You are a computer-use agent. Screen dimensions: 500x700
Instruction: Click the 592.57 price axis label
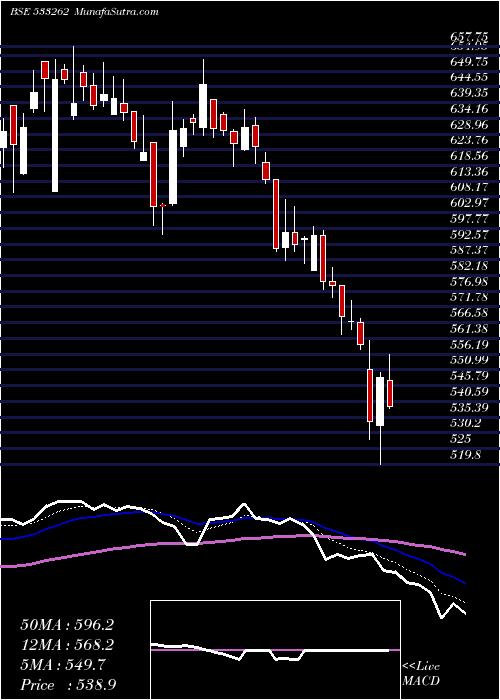pyautogui.click(x=469, y=234)
